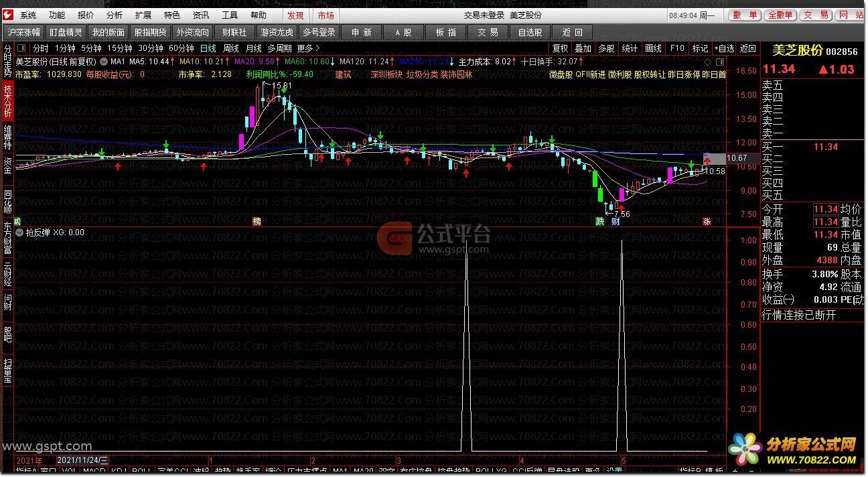Select the 日线 period
The image size is (868, 477).
208,48
